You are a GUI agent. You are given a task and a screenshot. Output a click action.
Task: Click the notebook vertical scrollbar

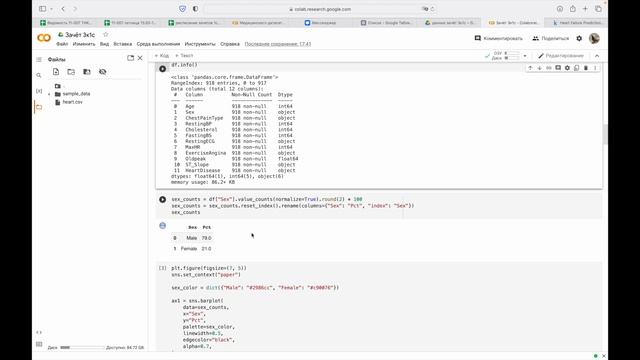pyautogui.click(x=605, y=134)
